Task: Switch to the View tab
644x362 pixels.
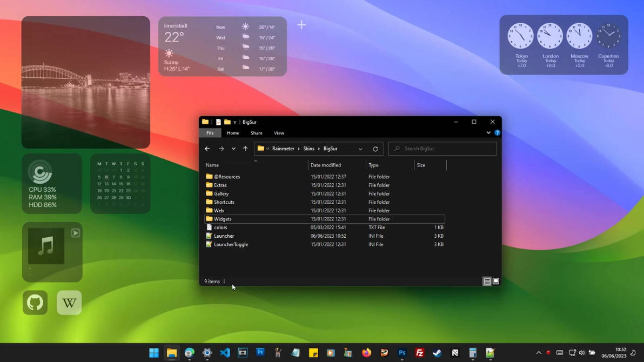Action: [x=279, y=133]
